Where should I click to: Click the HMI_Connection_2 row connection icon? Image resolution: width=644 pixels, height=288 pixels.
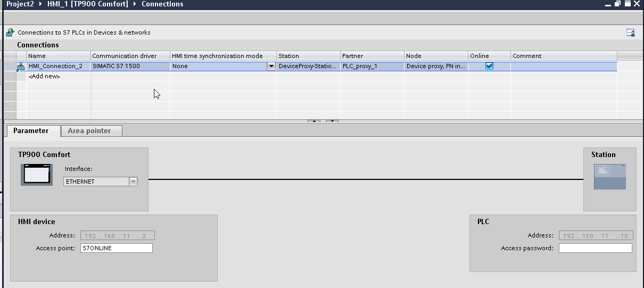click(x=21, y=67)
